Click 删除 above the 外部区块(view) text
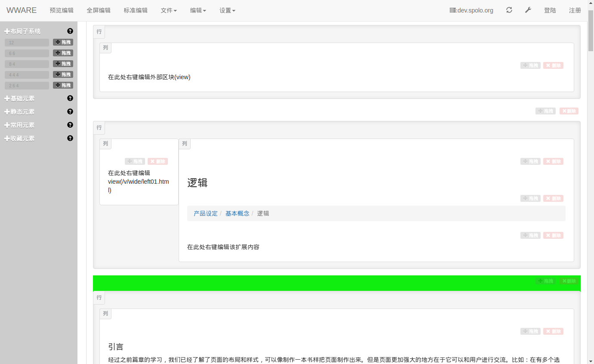 (x=553, y=65)
